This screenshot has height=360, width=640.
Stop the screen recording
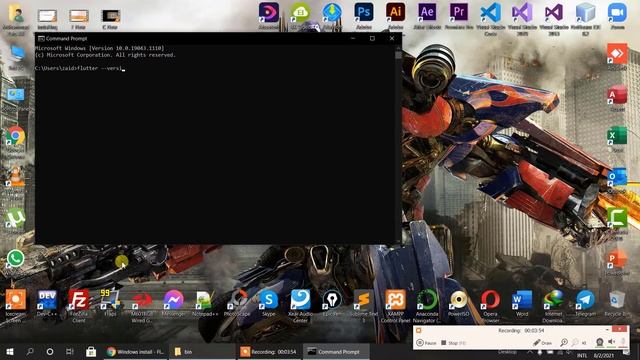coord(453,343)
